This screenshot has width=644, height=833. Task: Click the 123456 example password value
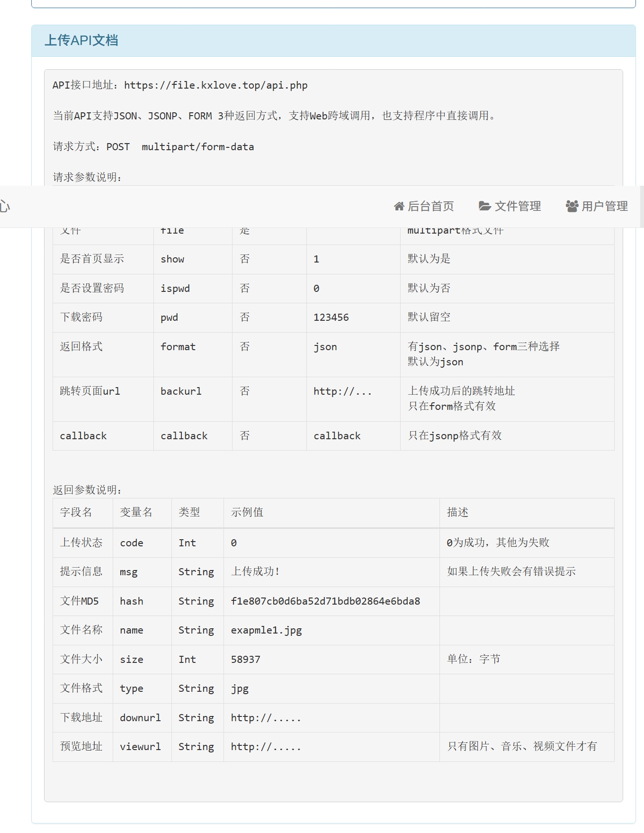(331, 317)
